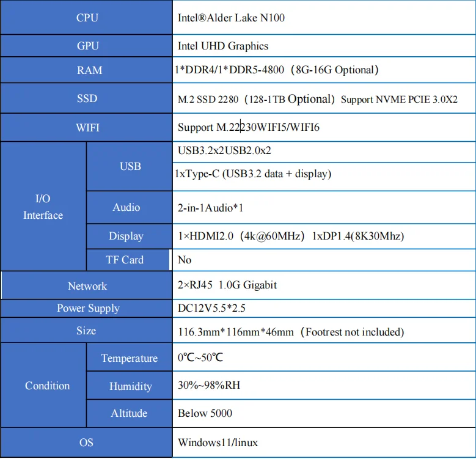Select the Humidity label cell
The image size is (476, 459).
click(130, 386)
